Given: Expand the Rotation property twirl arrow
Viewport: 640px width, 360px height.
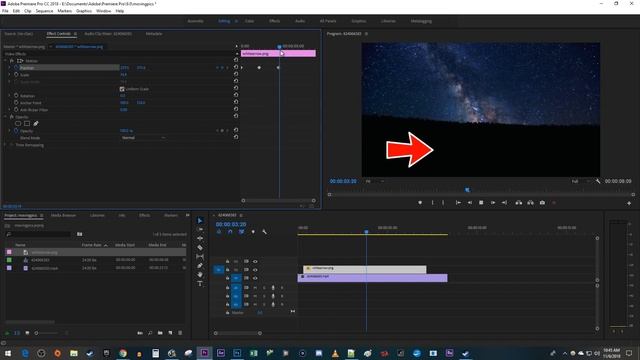Looking at the screenshot, I should 9,96.
